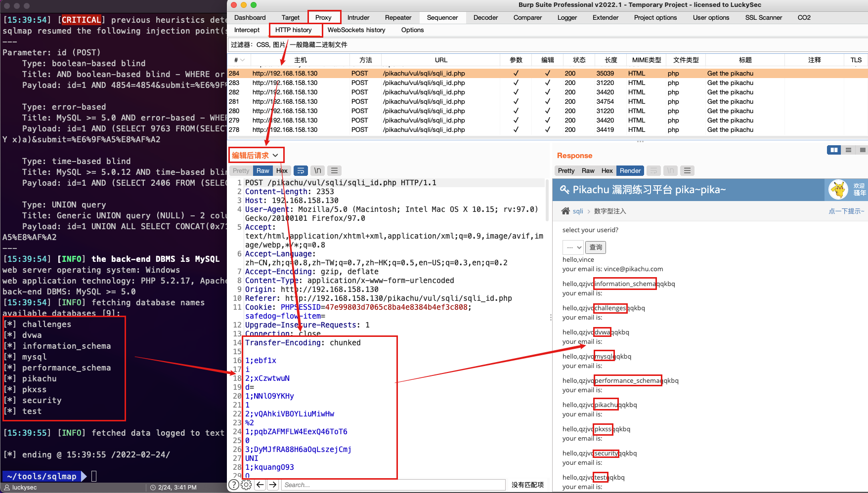Select history row number 278
This screenshot has height=493, width=868.
[548, 129]
